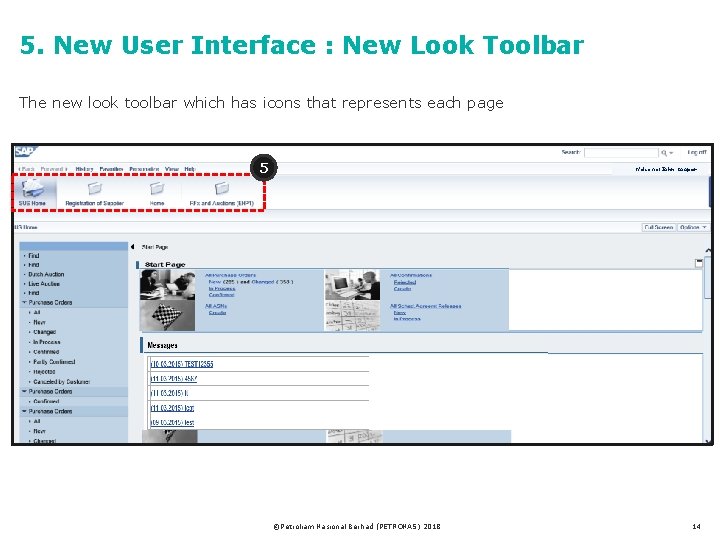
Task: Open the Personalize menu
Action: (144, 169)
